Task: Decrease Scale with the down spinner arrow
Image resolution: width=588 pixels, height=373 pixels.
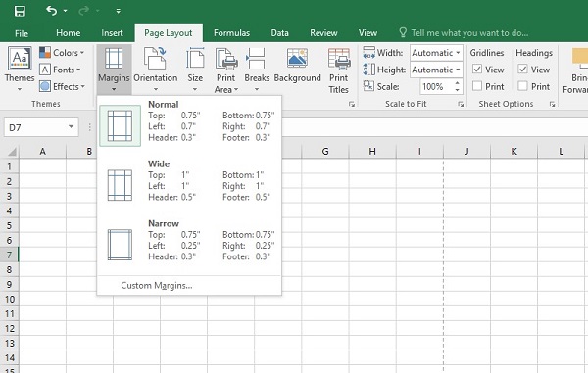Action: [457, 90]
